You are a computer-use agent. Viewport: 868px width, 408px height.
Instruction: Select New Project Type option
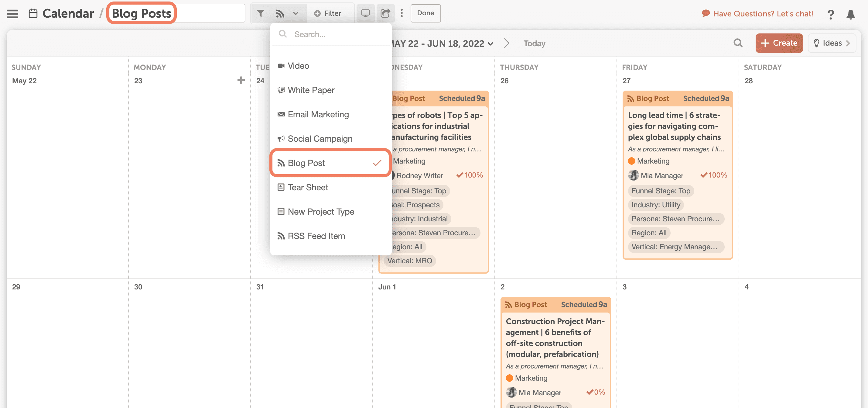pyautogui.click(x=331, y=211)
